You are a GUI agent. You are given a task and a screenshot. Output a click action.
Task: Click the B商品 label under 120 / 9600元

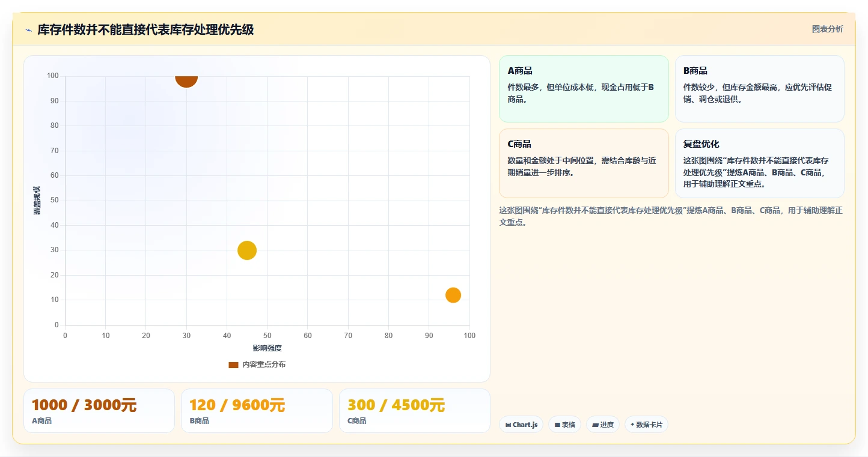200,421
